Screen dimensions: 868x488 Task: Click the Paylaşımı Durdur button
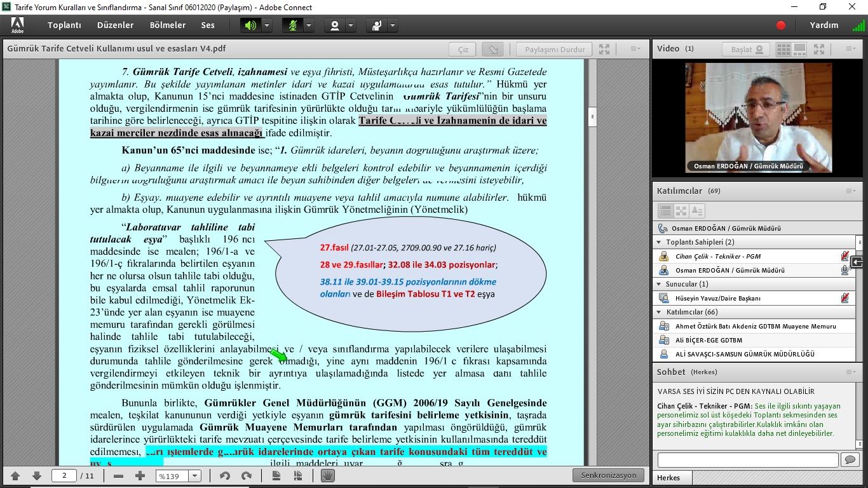click(x=554, y=49)
